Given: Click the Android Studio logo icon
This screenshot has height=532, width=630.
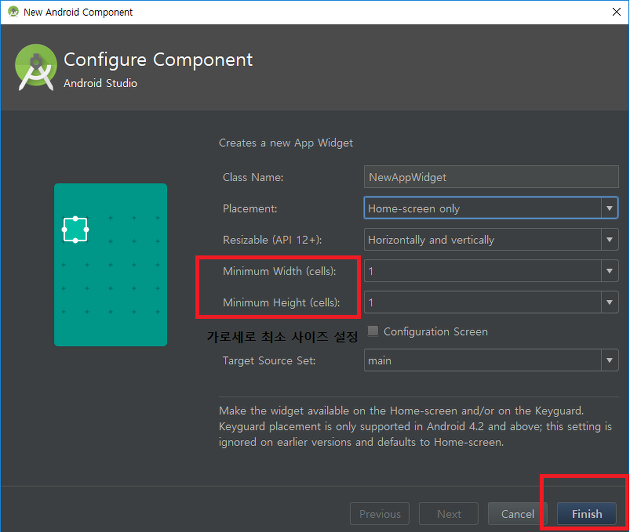Looking at the screenshot, I should pyautogui.click(x=36, y=67).
